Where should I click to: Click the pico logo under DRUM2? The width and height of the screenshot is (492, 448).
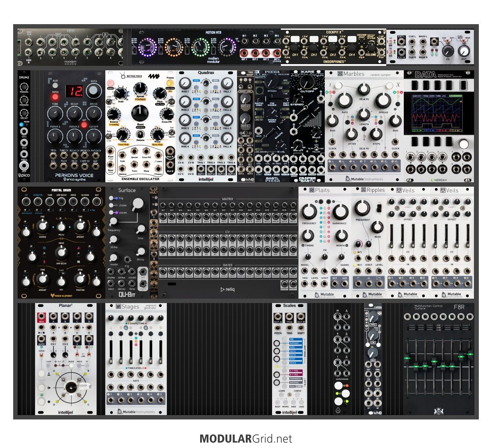24,175
